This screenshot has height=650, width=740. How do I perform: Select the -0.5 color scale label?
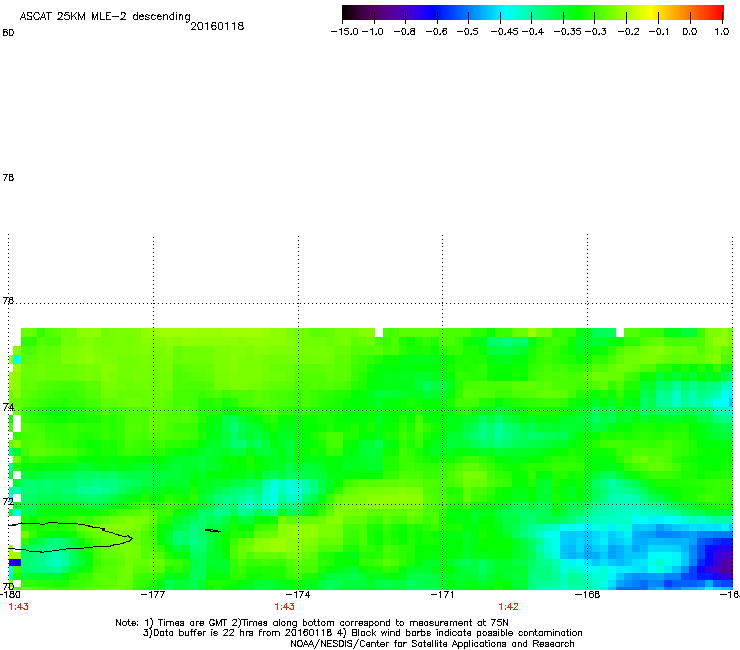click(x=468, y=32)
